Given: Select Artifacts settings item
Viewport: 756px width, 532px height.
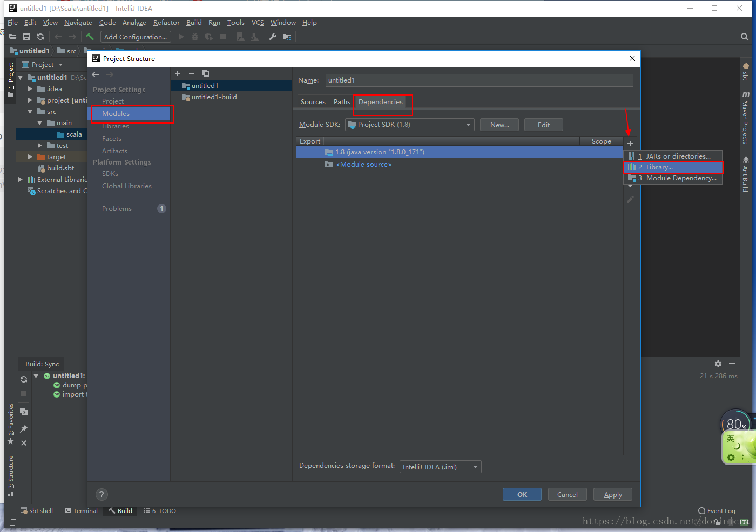Looking at the screenshot, I should point(114,151).
